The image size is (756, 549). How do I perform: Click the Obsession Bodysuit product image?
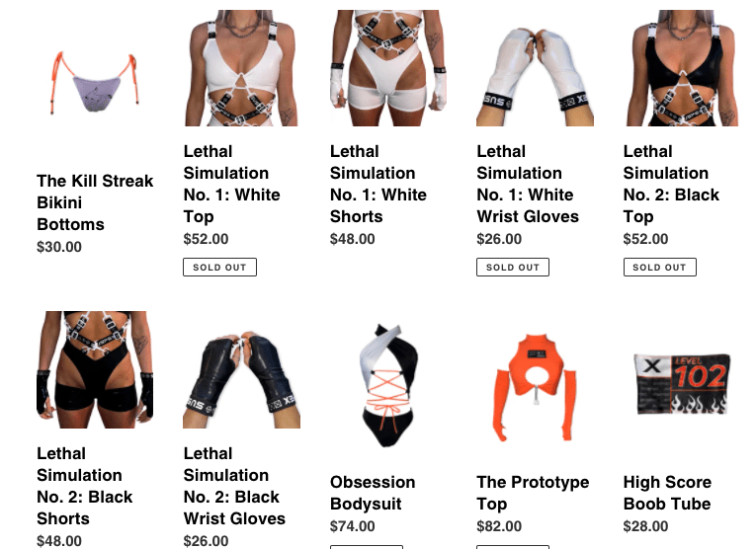point(388,385)
